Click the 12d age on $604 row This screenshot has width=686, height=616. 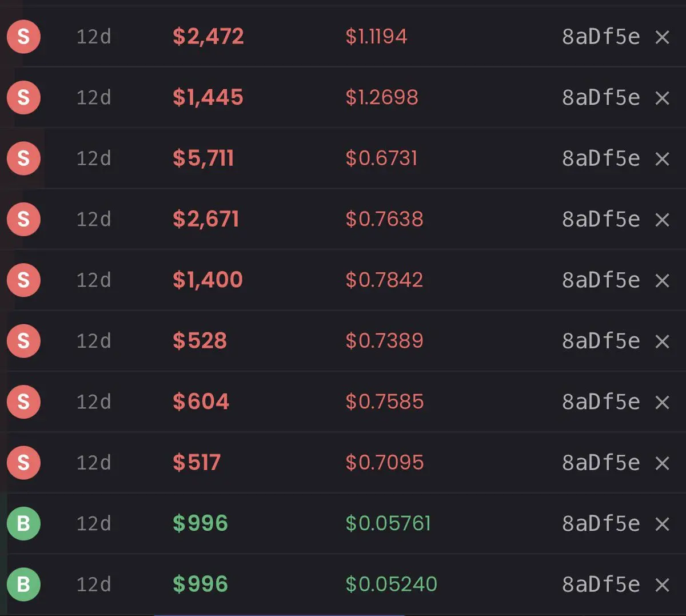(94, 402)
